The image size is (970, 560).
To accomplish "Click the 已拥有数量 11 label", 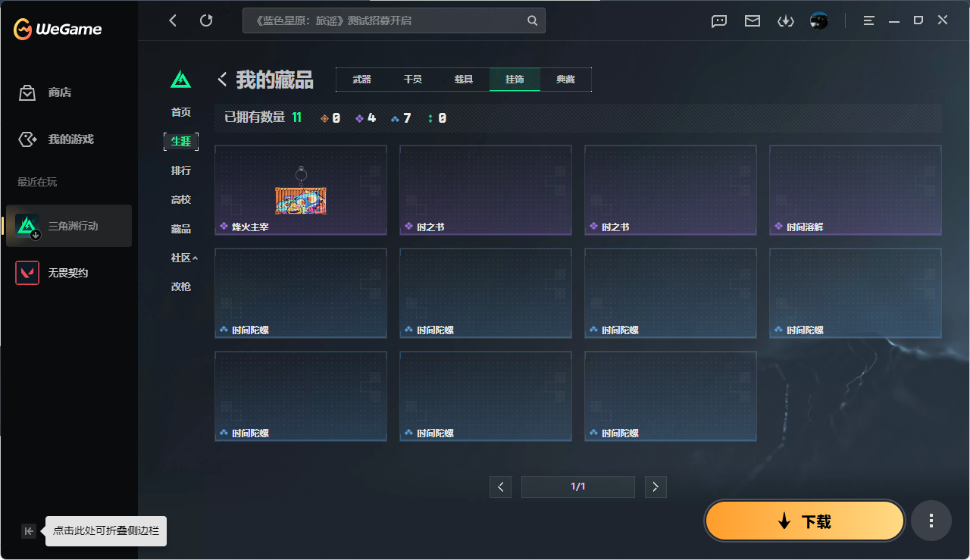I will (x=263, y=117).
